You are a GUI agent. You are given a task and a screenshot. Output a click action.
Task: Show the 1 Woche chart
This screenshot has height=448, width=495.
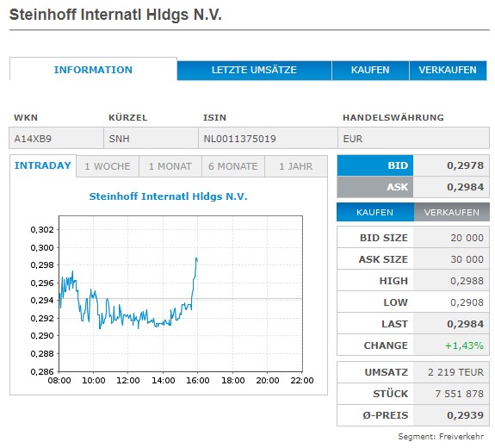(x=108, y=166)
